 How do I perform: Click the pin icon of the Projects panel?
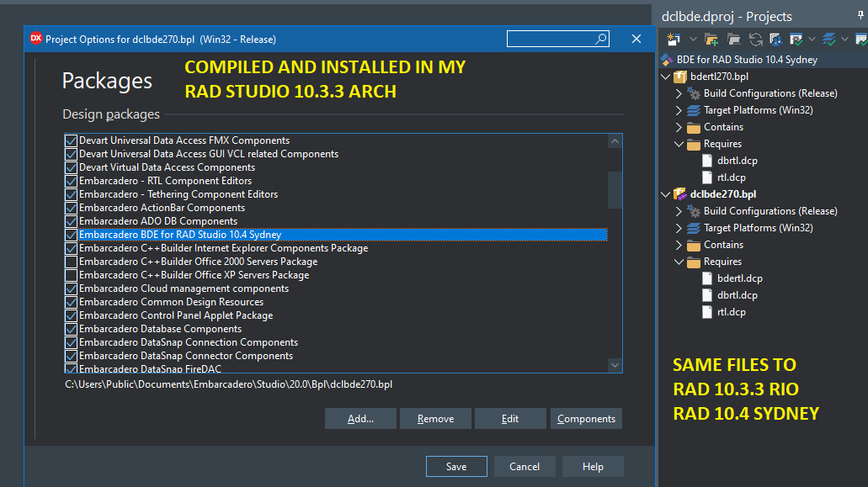pyautogui.click(x=860, y=15)
